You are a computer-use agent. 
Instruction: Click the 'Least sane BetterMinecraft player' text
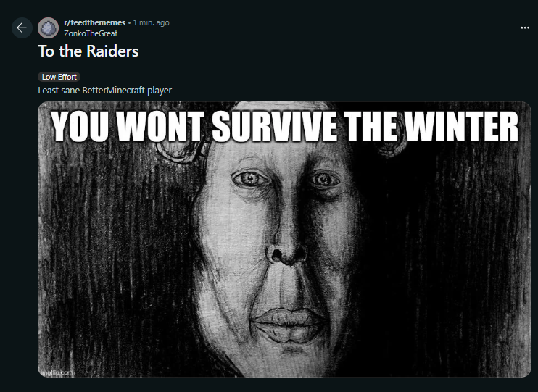click(x=104, y=90)
